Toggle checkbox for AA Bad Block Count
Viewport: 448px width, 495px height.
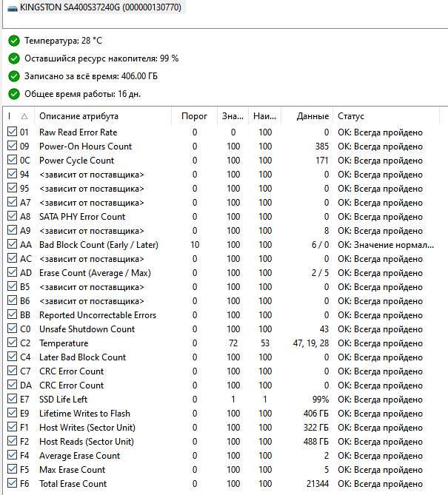point(12,244)
